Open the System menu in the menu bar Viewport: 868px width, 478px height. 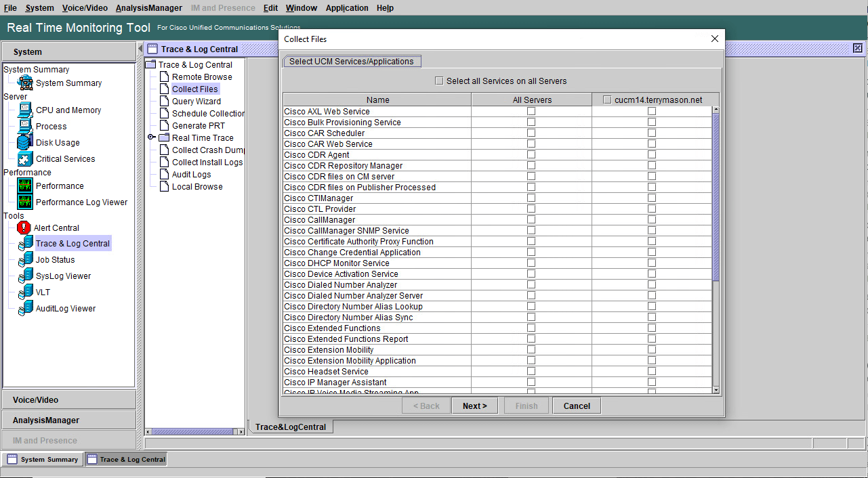[40, 8]
